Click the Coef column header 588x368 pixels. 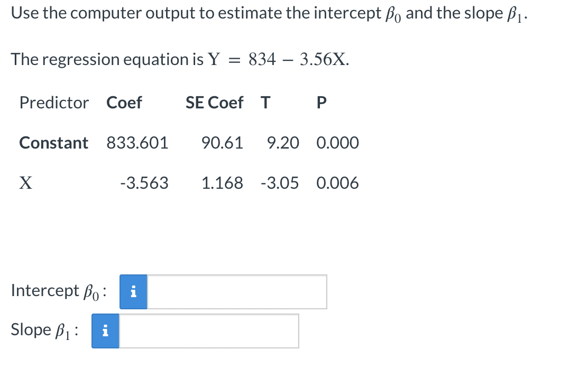click(124, 103)
